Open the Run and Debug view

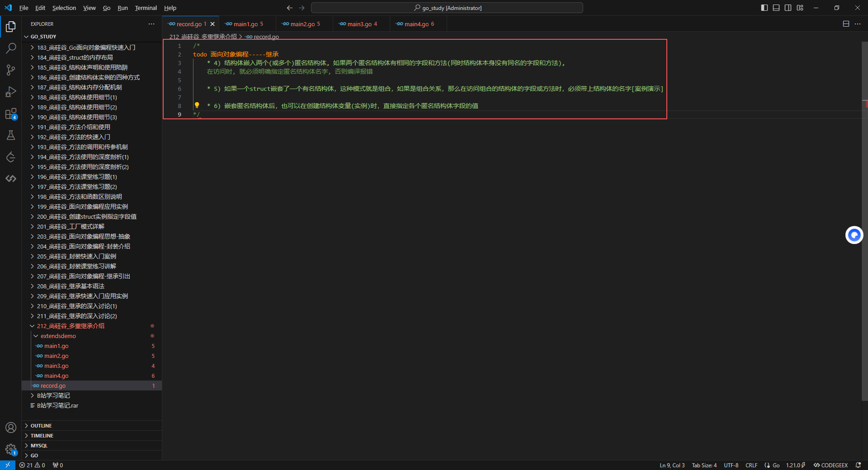[x=11, y=92]
